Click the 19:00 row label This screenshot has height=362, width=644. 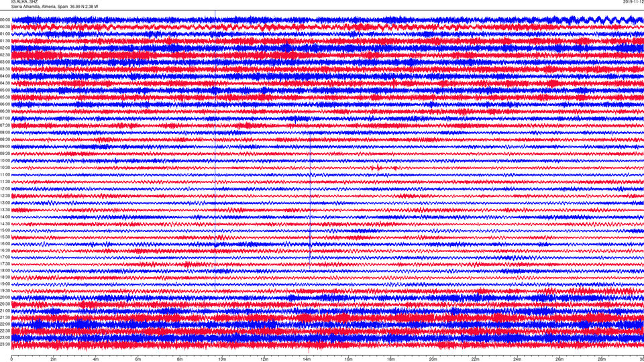[5, 284]
